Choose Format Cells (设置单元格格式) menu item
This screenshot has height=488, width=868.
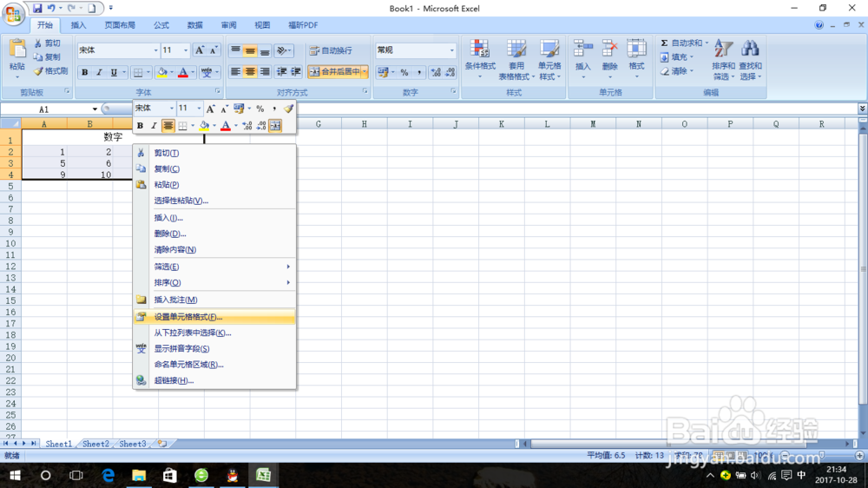point(214,317)
